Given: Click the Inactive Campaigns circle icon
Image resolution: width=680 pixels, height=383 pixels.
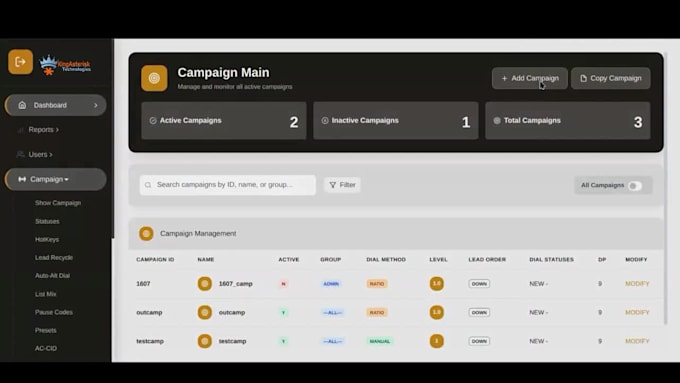Looking at the screenshot, I should click(325, 121).
